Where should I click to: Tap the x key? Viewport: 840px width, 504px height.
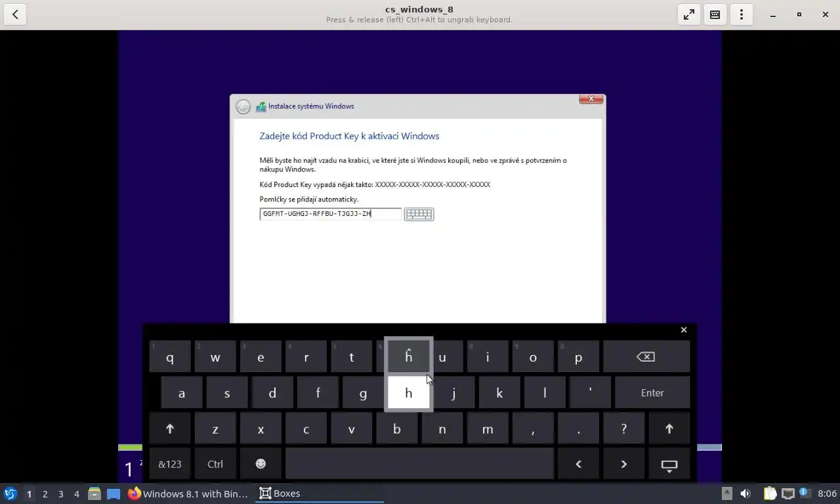click(261, 429)
